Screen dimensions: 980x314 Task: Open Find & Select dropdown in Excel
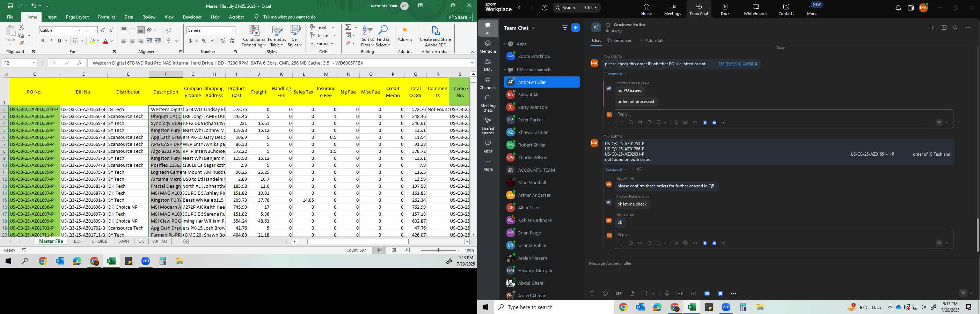[x=383, y=37]
